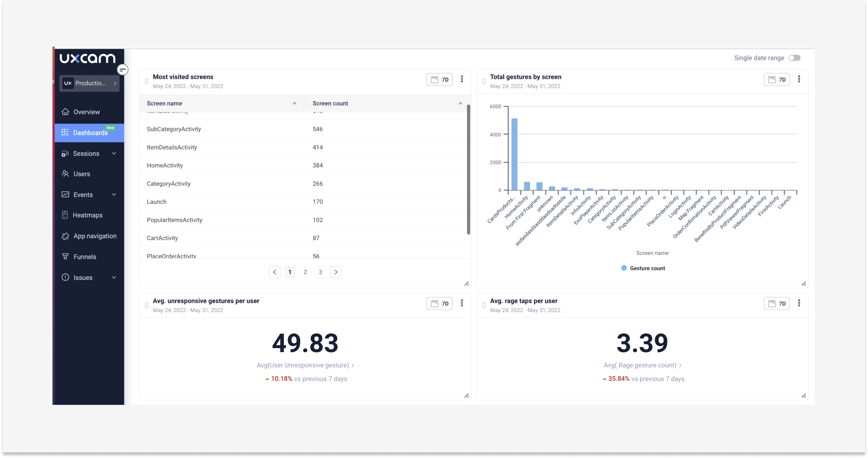The height and width of the screenshot is (458, 868).
Task: Open Users via its sidebar icon
Action: point(65,174)
